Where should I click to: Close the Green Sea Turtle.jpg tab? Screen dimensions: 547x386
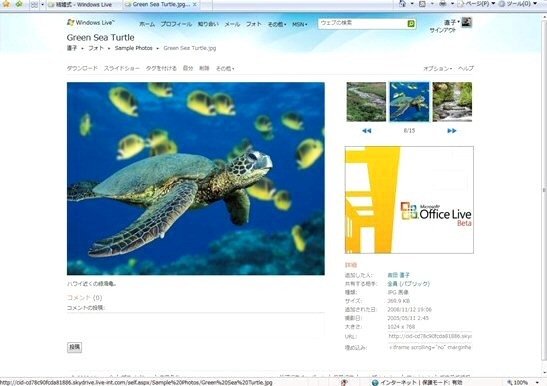(195, 5)
